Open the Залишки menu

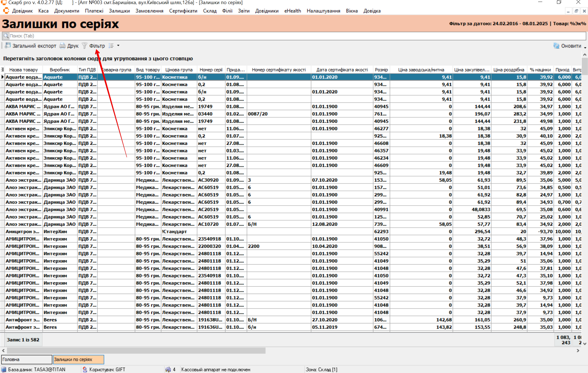(119, 11)
